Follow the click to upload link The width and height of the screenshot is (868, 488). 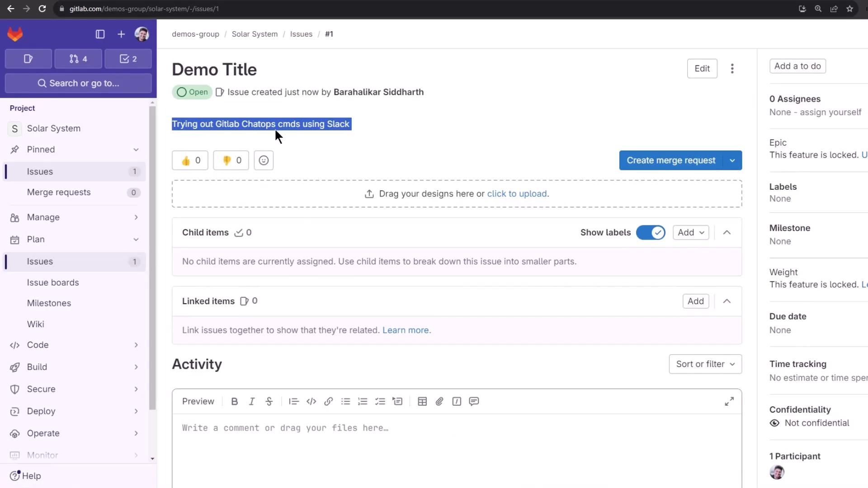517,194
